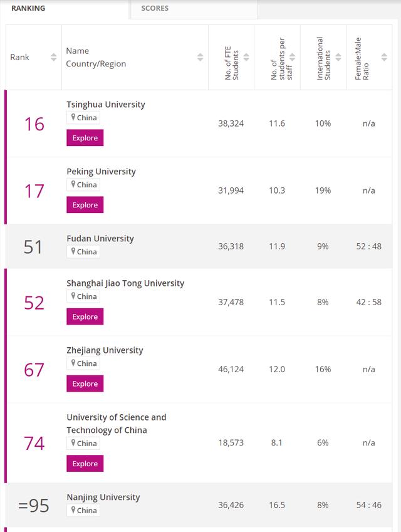Sort by students per staff arrows

(293, 58)
